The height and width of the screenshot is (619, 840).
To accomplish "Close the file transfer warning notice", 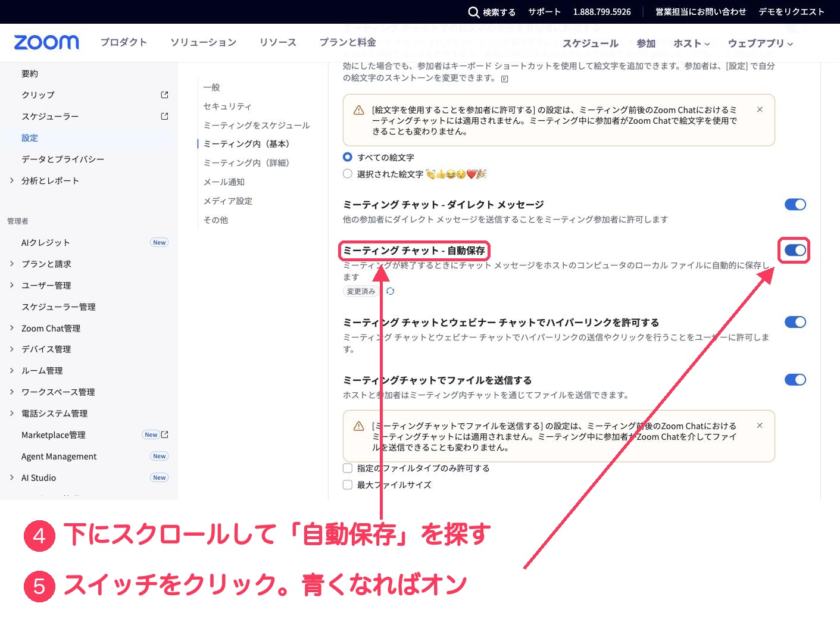I will [760, 426].
